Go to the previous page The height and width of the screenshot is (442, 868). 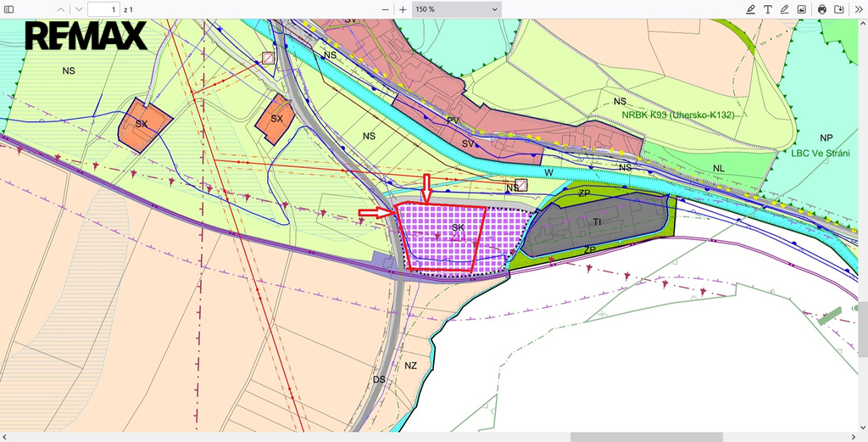pyautogui.click(x=59, y=8)
